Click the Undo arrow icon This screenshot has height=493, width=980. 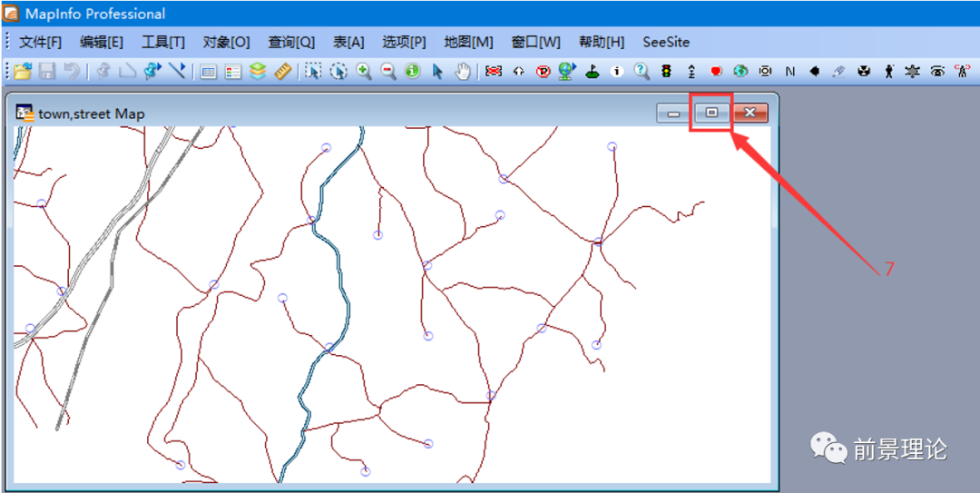point(72,72)
